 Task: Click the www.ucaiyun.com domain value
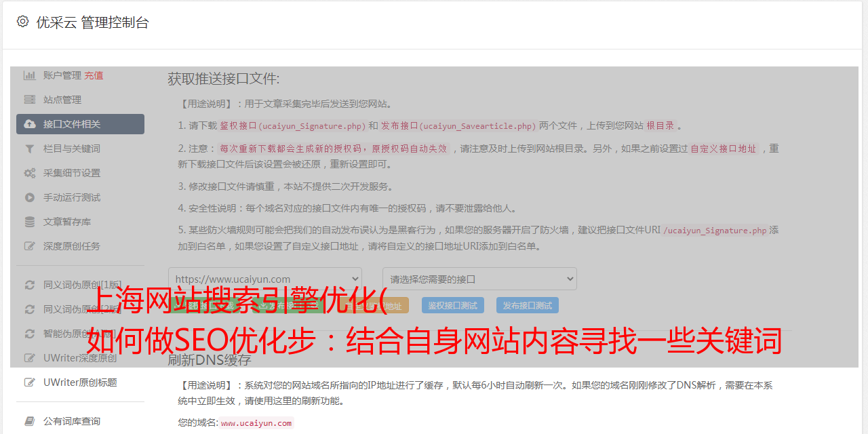tap(256, 422)
